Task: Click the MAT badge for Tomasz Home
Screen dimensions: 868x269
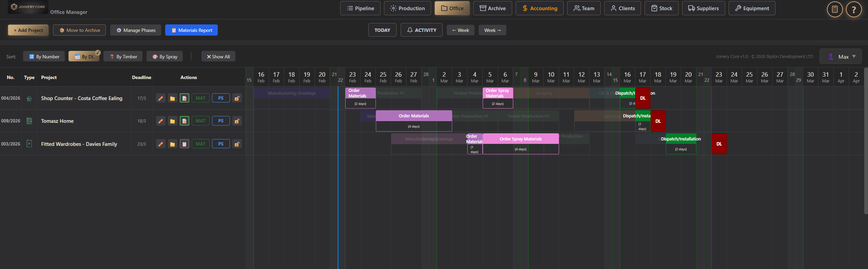Action: pyautogui.click(x=200, y=121)
